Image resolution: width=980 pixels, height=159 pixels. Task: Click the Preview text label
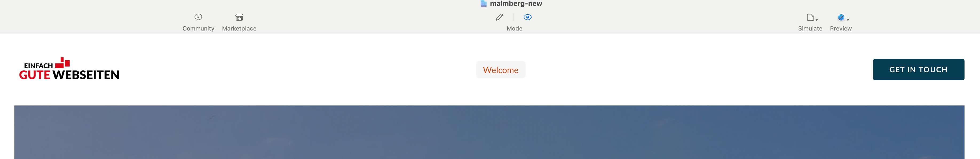coord(841,29)
